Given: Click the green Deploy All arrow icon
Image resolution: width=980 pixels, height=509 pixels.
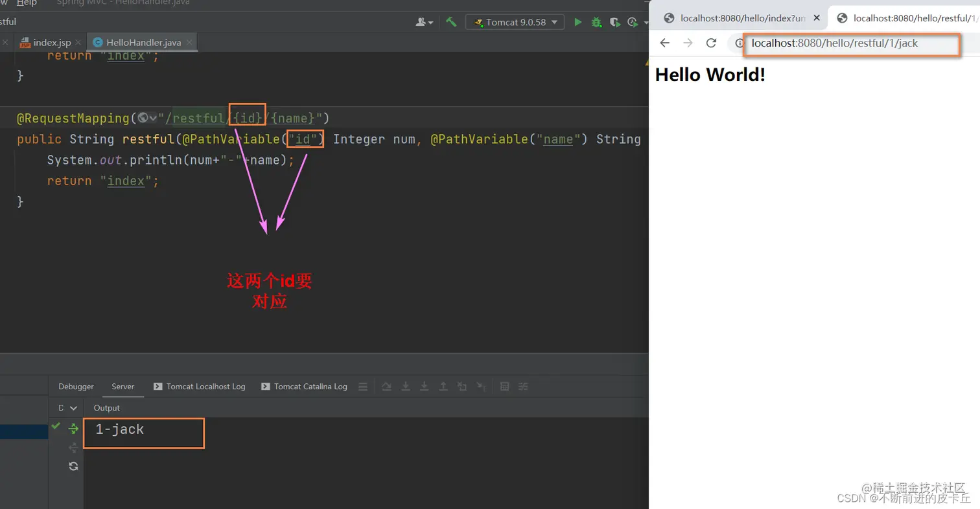Looking at the screenshot, I should coord(73,428).
